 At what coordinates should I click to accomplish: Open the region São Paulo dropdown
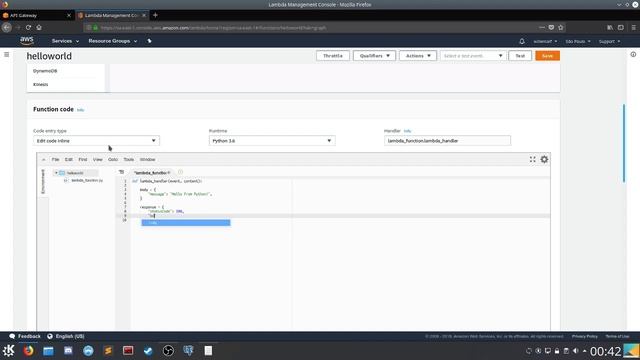pyautogui.click(x=578, y=42)
